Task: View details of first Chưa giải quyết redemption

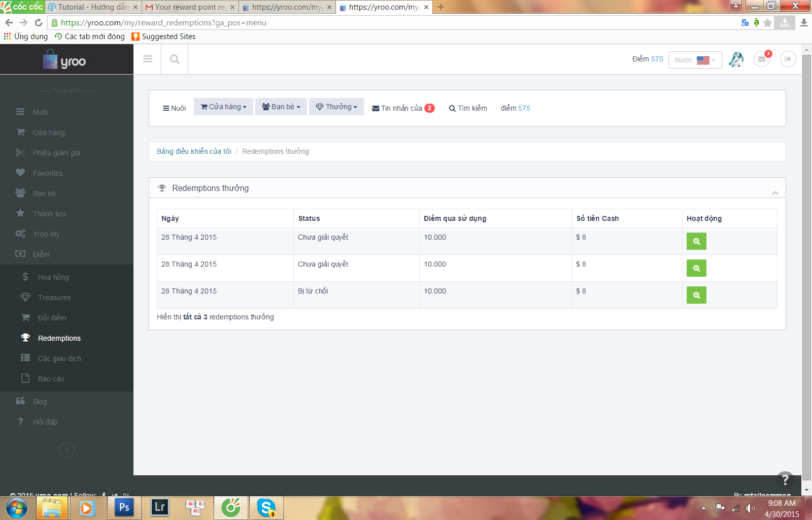Action: coord(696,241)
